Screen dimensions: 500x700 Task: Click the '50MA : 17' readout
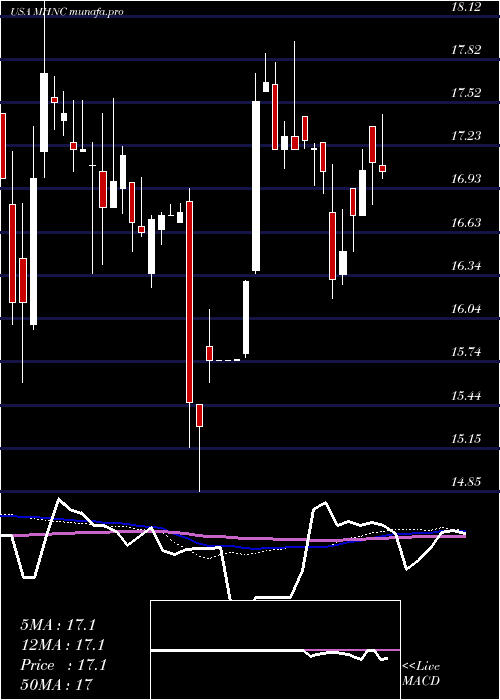point(56,684)
